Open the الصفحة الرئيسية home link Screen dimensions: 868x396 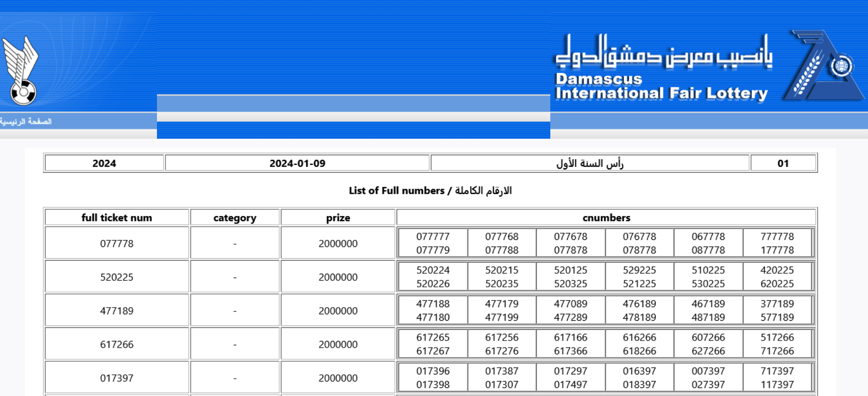pos(26,122)
